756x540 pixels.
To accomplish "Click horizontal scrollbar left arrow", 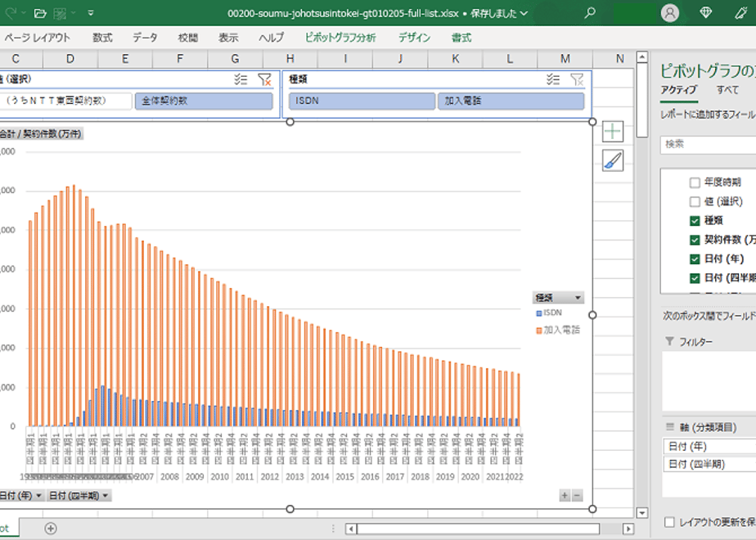I will point(351,529).
